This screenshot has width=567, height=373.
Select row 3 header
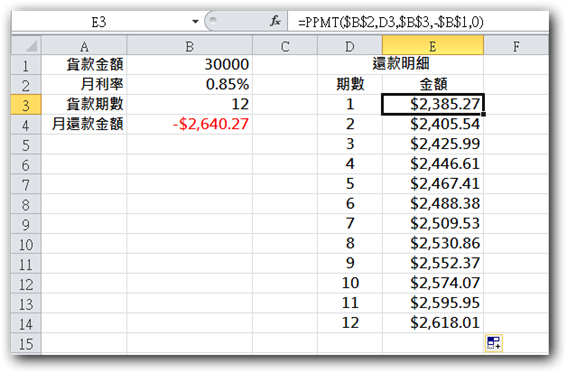click(26, 105)
